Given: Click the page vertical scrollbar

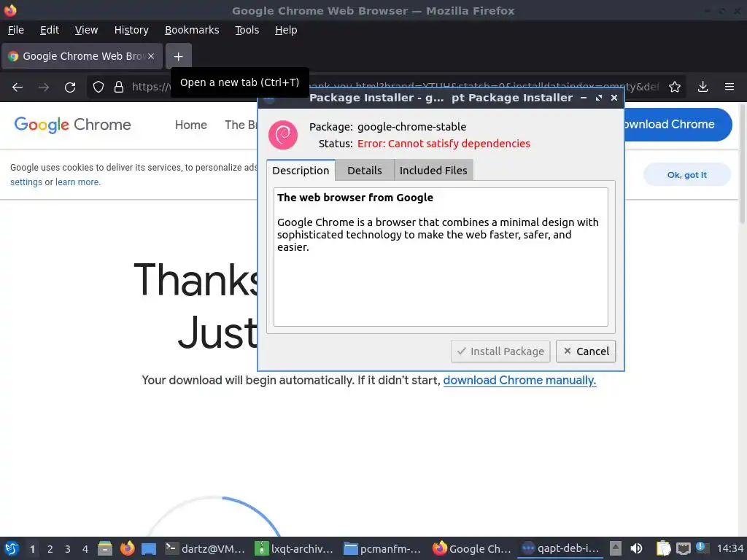Looking at the screenshot, I should [x=743, y=163].
